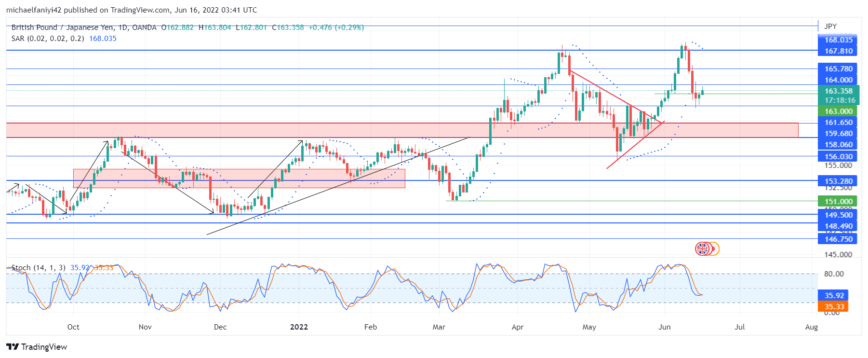Click the blue 35.92 stochastic value tag
The image size is (868, 358).
(x=833, y=296)
